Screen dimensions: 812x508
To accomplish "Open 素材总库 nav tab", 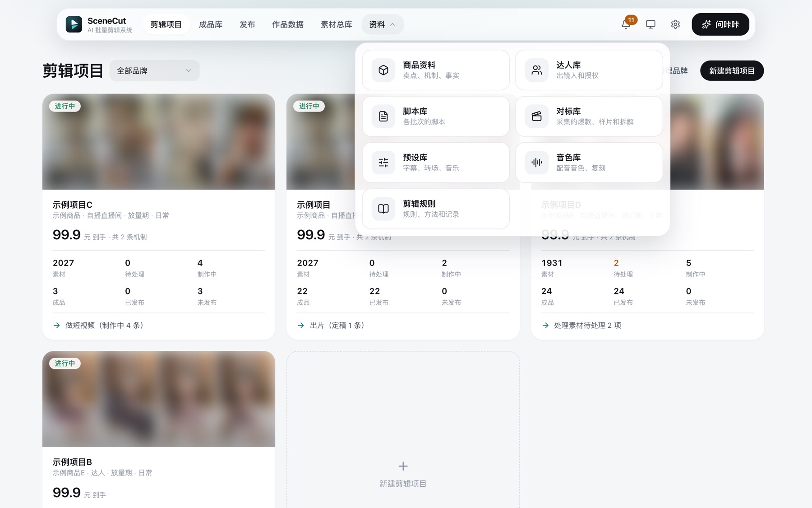I will [x=337, y=24].
